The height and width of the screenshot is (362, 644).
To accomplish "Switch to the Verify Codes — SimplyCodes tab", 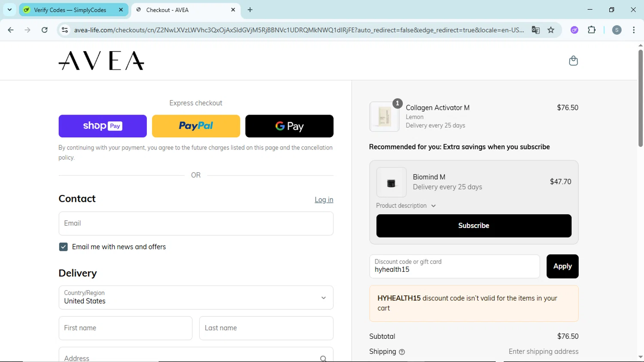I will 73,10.
